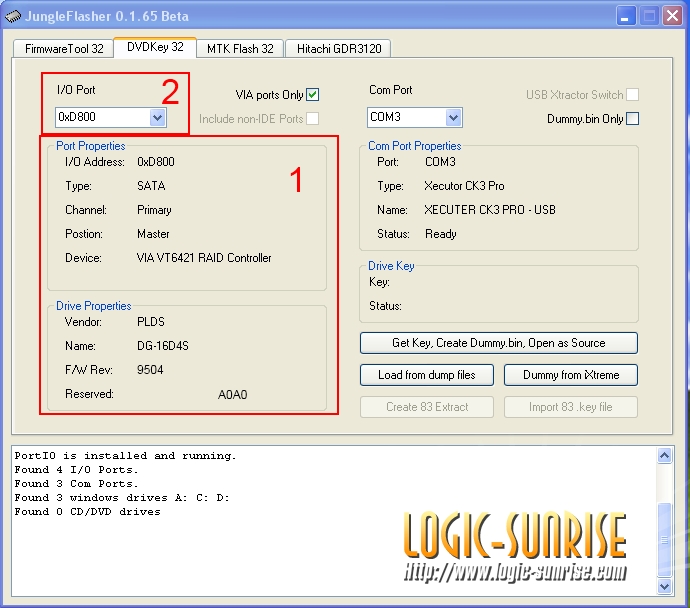The height and width of the screenshot is (608, 690).
Task: Toggle the USB Xtractor Switch checkbox
Action: click(632, 95)
